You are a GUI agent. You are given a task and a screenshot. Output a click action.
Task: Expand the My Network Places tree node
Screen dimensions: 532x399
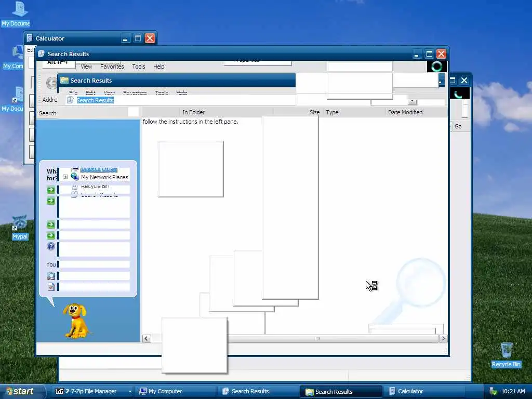click(65, 177)
